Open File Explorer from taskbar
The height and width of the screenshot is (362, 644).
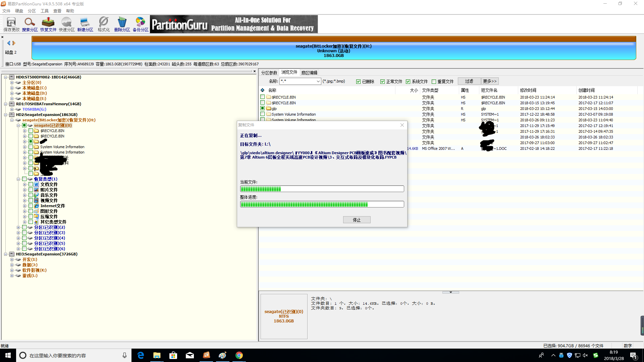pyautogui.click(x=157, y=355)
